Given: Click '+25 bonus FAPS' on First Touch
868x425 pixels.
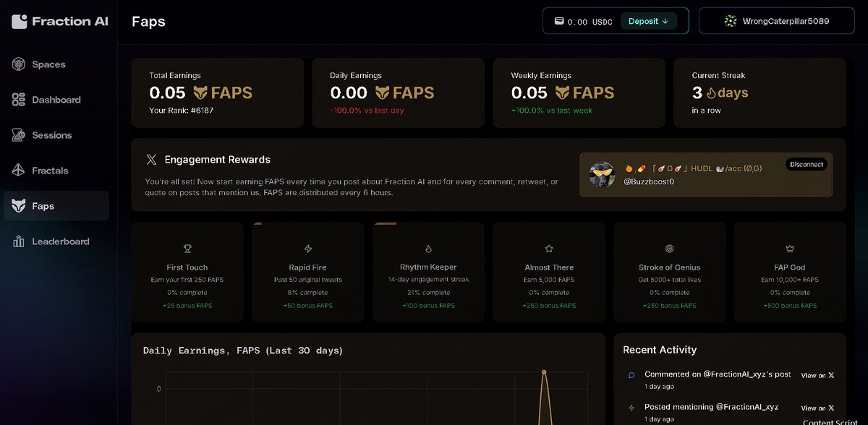Looking at the screenshot, I should (x=187, y=306).
